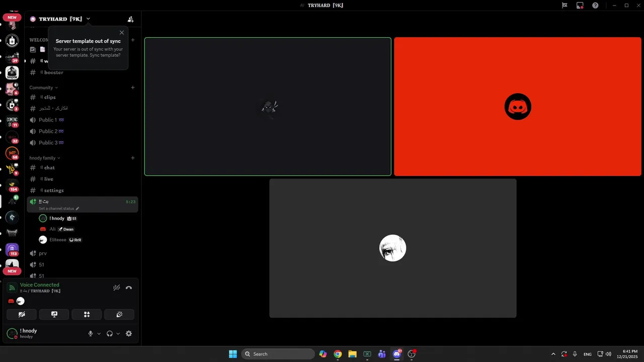The image size is (644, 362).
Task: Open server with 32 notification badge
Action: click(12, 137)
